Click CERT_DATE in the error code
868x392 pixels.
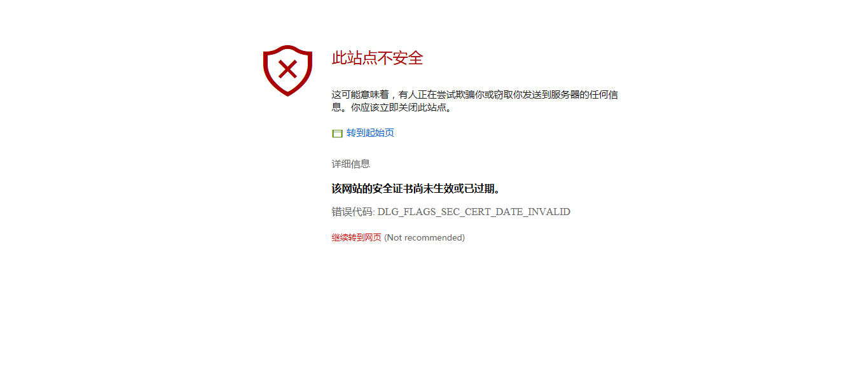495,212
